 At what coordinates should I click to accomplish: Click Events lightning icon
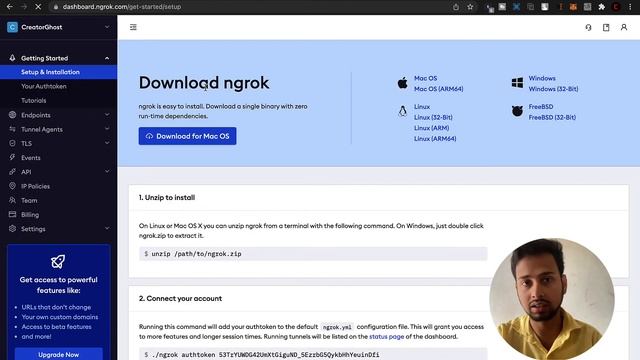click(12, 157)
